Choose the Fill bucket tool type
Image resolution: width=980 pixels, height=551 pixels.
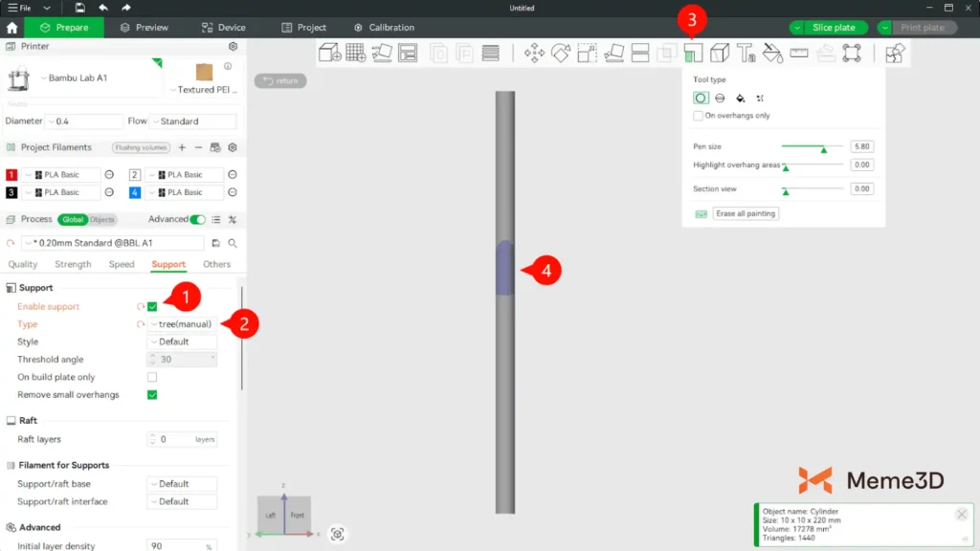pyautogui.click(x=740, y=99)
